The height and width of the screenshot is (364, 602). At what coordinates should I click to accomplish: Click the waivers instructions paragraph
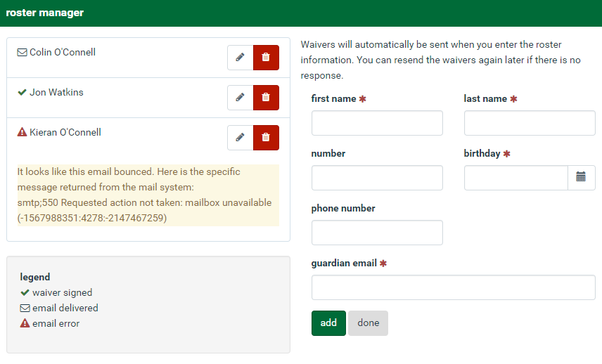pyautogui.click(x=440, y=60)
